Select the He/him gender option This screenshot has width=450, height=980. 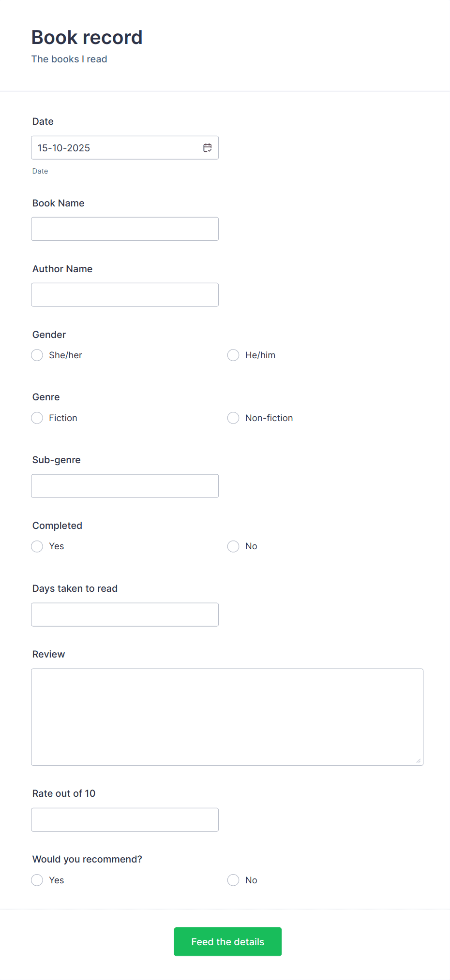[x=233, y=355]
